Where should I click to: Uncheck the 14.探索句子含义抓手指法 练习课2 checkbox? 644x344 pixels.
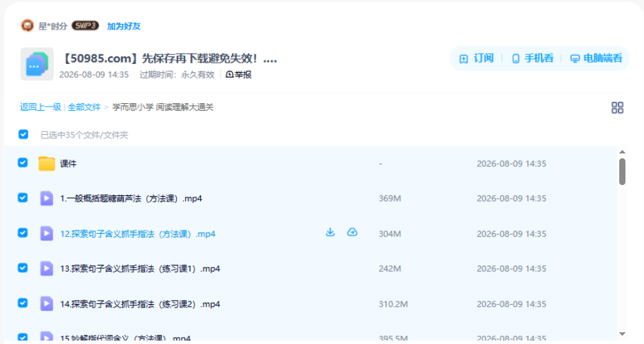[23, 303]
